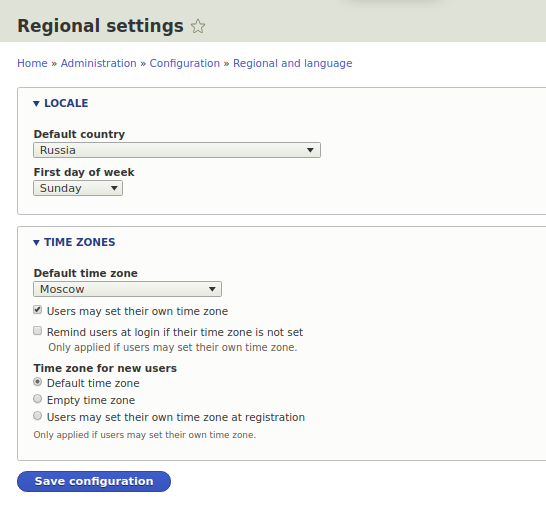This screenshot has height=509, width=546.
Task: Go to Home breadcrumb link
Action: [32, 63]
